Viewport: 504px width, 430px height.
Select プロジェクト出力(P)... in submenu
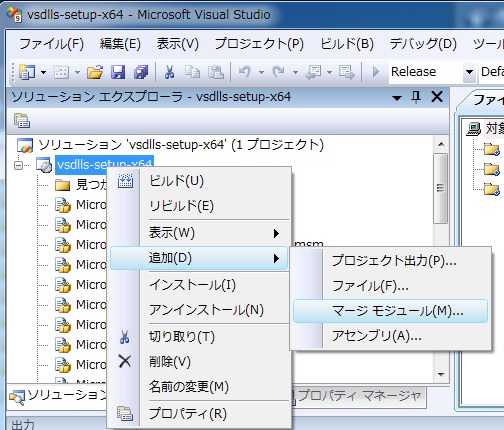[x=394, y=261]
